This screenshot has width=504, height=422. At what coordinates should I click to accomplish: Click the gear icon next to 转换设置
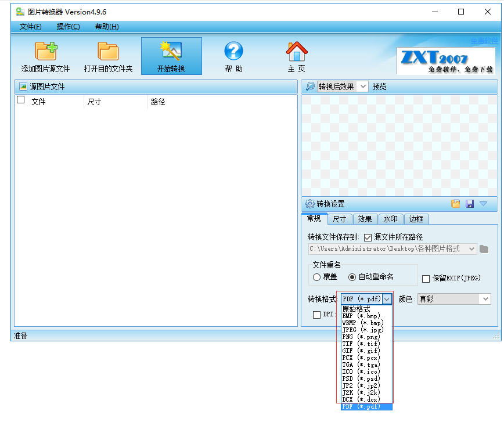[310, 204]
